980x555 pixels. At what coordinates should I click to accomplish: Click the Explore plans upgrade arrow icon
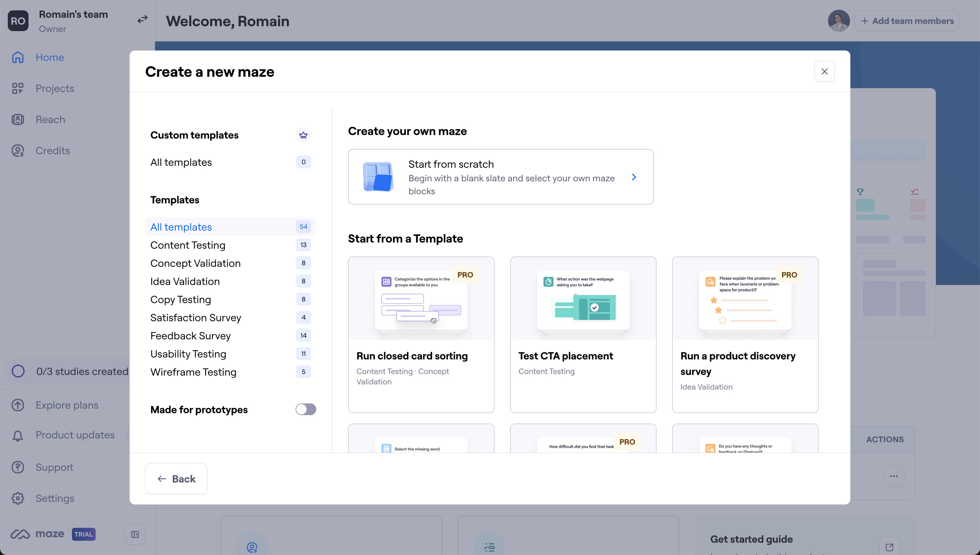(17, 405)
